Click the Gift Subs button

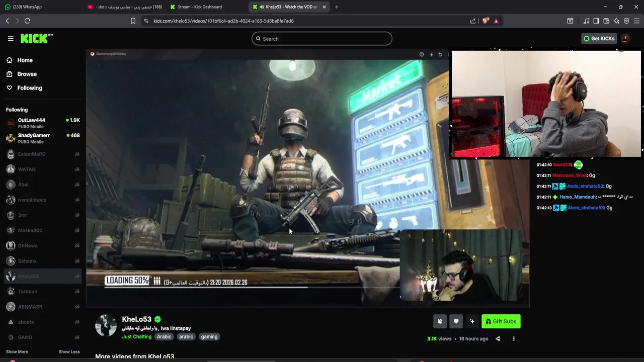501,321
